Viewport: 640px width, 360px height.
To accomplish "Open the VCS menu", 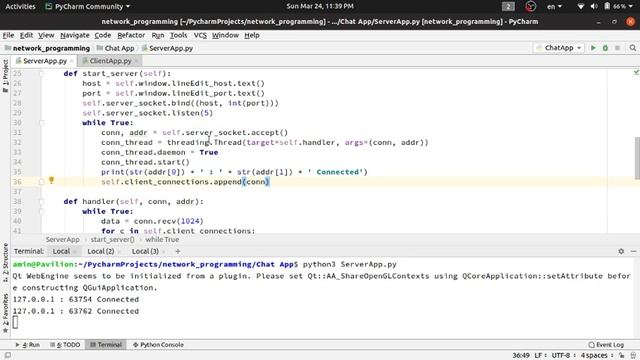I will point(200,35).
